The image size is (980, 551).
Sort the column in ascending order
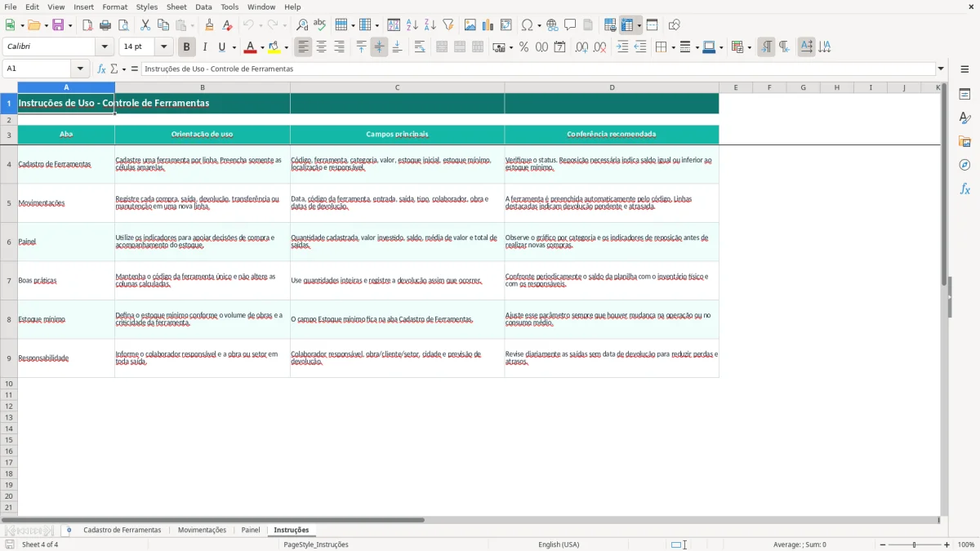click(x=412, y=25)
